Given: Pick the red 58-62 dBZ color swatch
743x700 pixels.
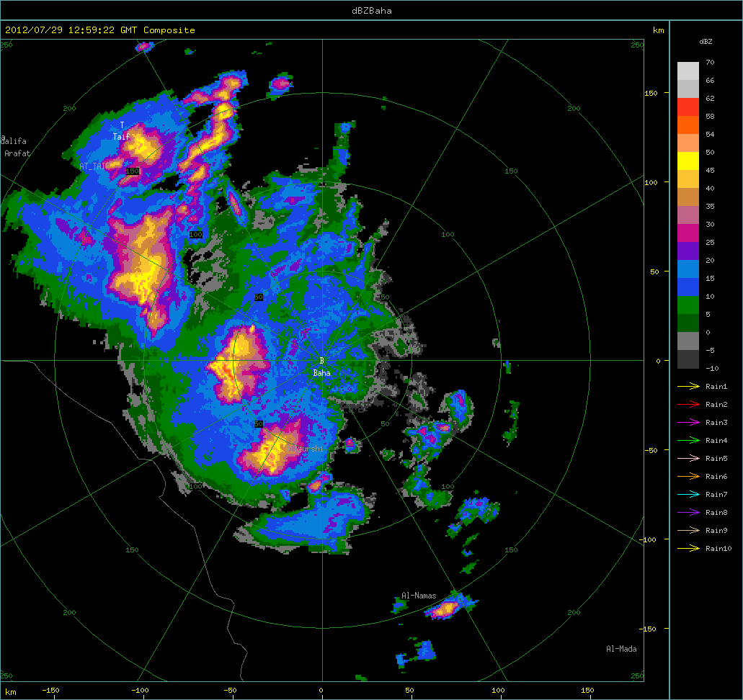Looking at the screenshot, I should [688, 107].
